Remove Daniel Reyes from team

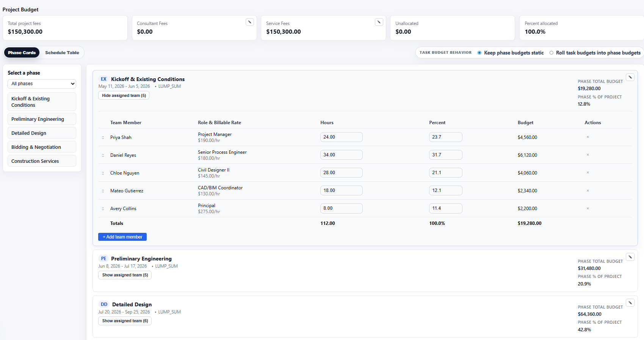(x=588, y=155)
